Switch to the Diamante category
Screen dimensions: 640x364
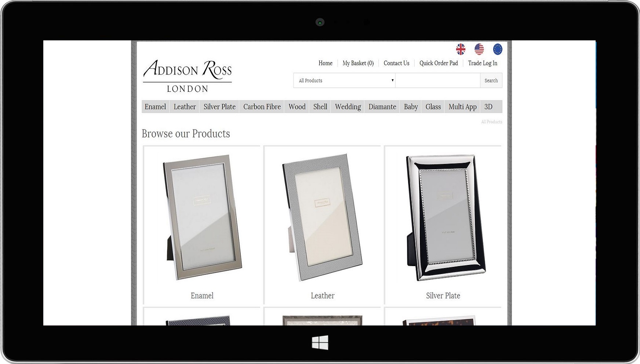coord(382,107)
